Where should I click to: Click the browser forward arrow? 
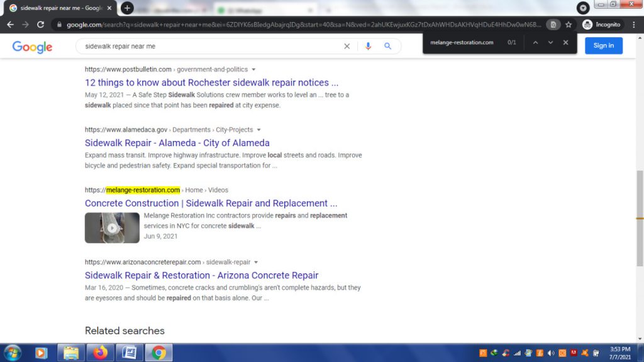(x=25, y=25)
